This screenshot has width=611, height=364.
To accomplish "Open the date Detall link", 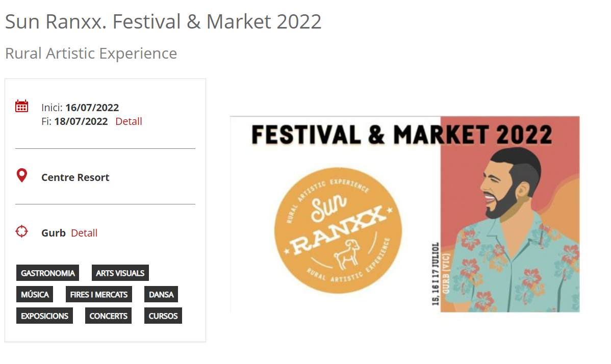I will coord(129,121).
